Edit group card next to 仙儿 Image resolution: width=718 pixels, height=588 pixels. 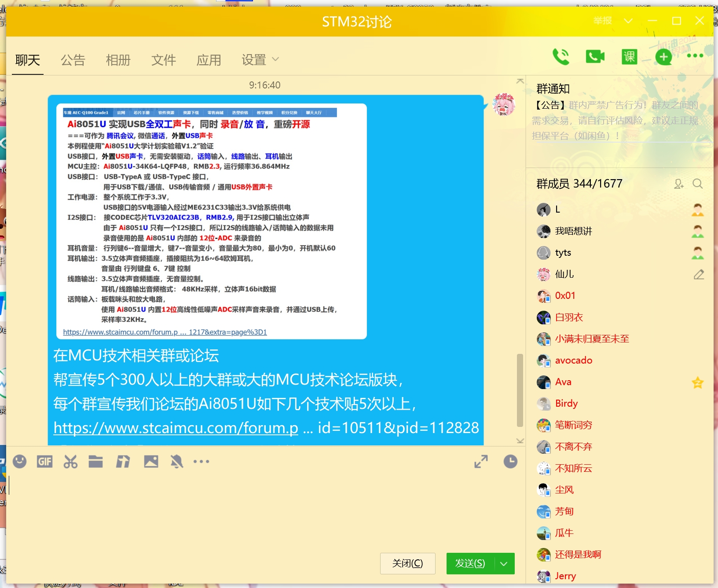pos(699,274)
